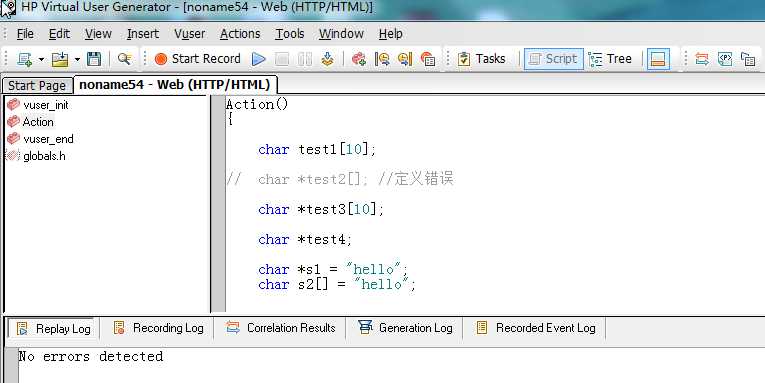The image size is (765, 383).
Task: Open the New Script dropdown arrow
Action: [41, 60]
